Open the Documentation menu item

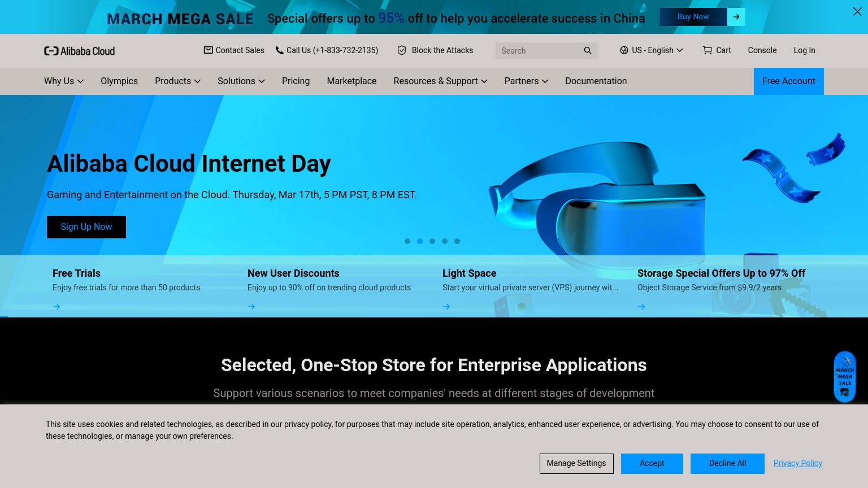coord(596,81)
